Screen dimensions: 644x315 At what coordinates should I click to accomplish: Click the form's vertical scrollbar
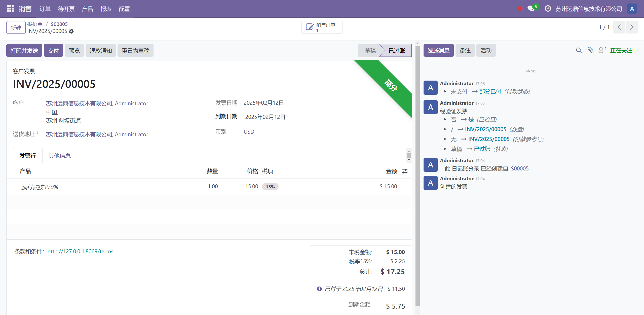[x=418, y=176]
